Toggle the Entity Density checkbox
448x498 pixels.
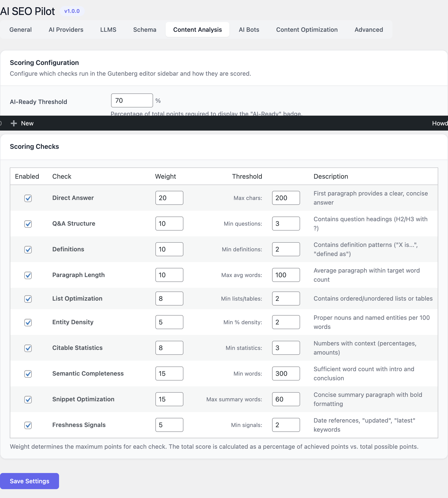pos(28,322)
